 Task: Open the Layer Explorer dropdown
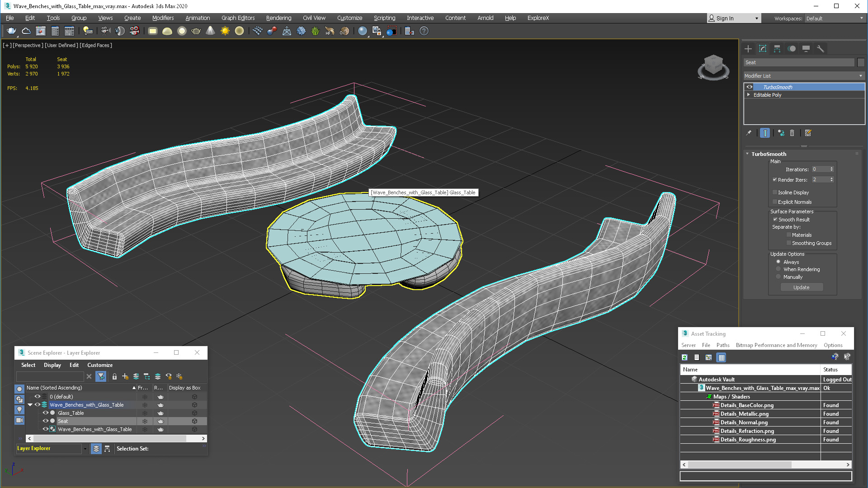point(85,449)
